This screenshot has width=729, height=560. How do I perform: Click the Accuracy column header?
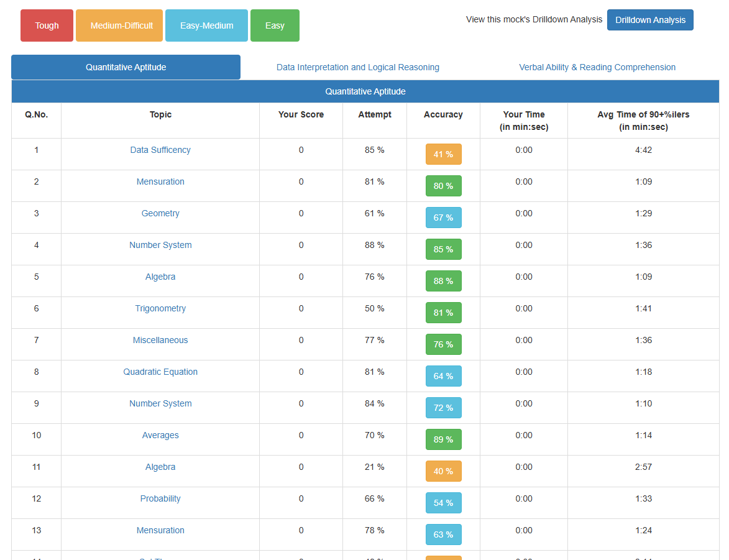coord(443,114)
